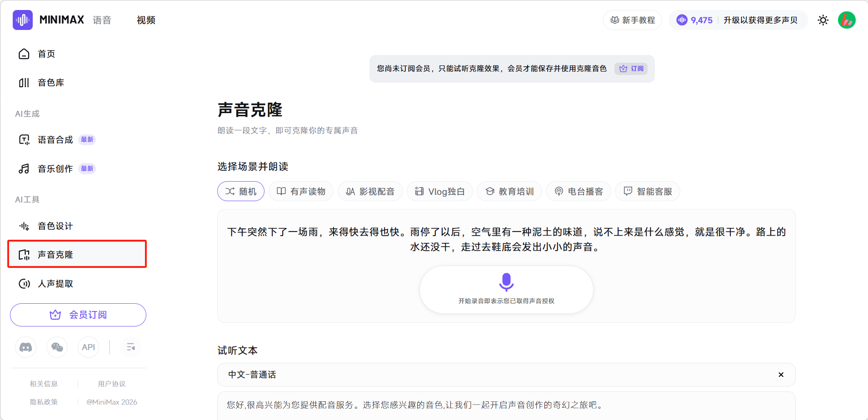868x420 pixels.
Task: Go to 语音合成 in the sidebar
Action: tap(55, 140)
